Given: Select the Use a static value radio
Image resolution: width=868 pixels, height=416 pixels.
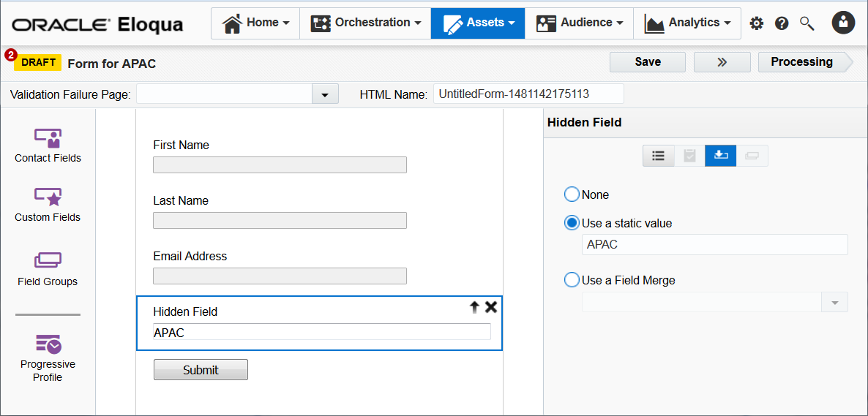Looking at the screenshot, I should (x=572, y=223).
